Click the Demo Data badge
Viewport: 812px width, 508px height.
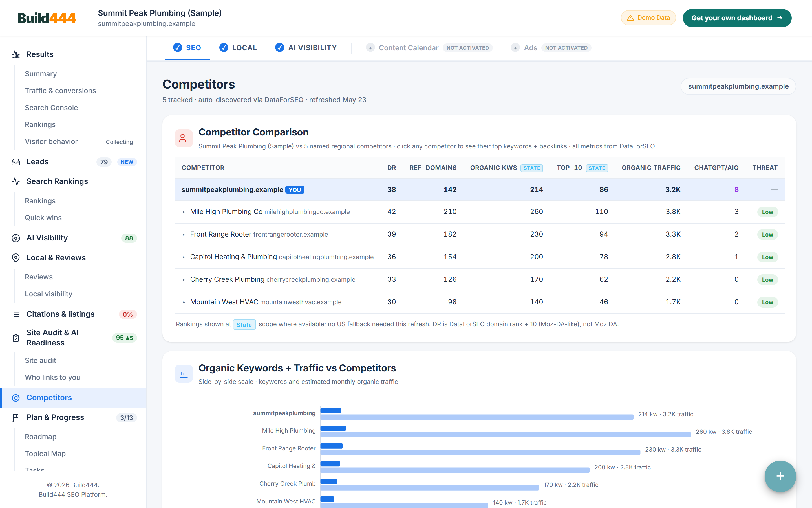648,18
